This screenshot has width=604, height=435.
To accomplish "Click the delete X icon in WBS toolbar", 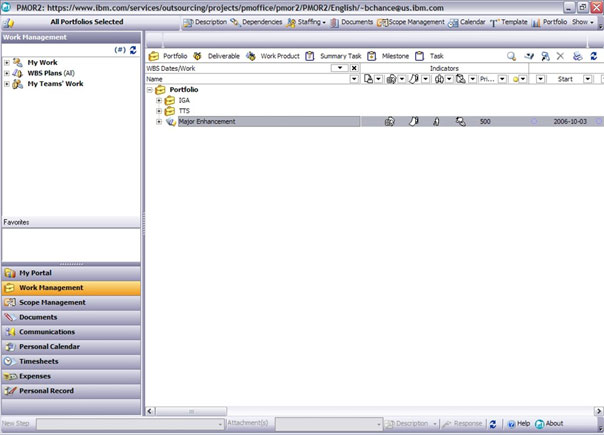I will tap(560, 56).
